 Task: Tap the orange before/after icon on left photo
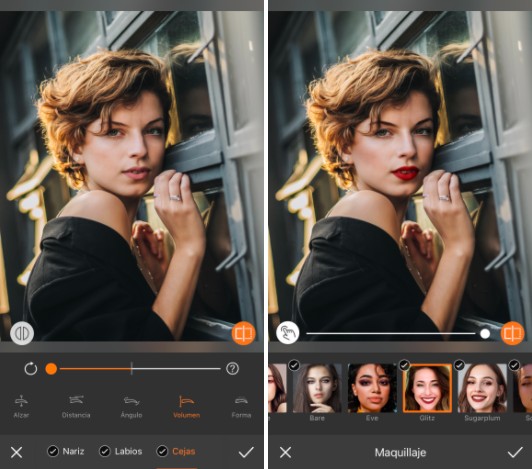click(x=244, y=333)
